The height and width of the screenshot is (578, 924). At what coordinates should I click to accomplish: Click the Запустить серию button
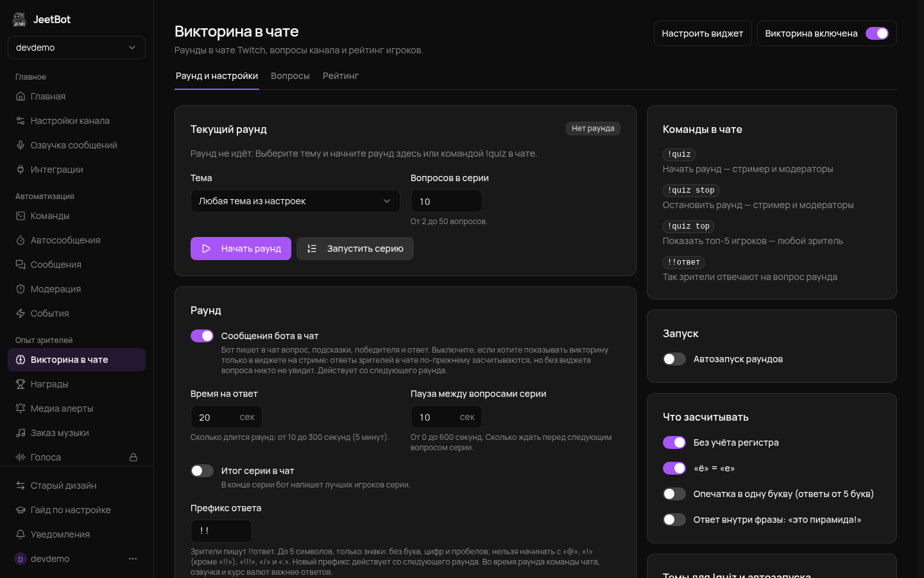(355, 249)
